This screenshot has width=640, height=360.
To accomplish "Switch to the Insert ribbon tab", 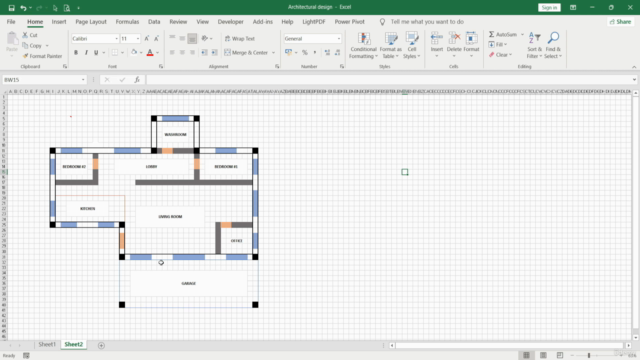I will tap(59, 22).
